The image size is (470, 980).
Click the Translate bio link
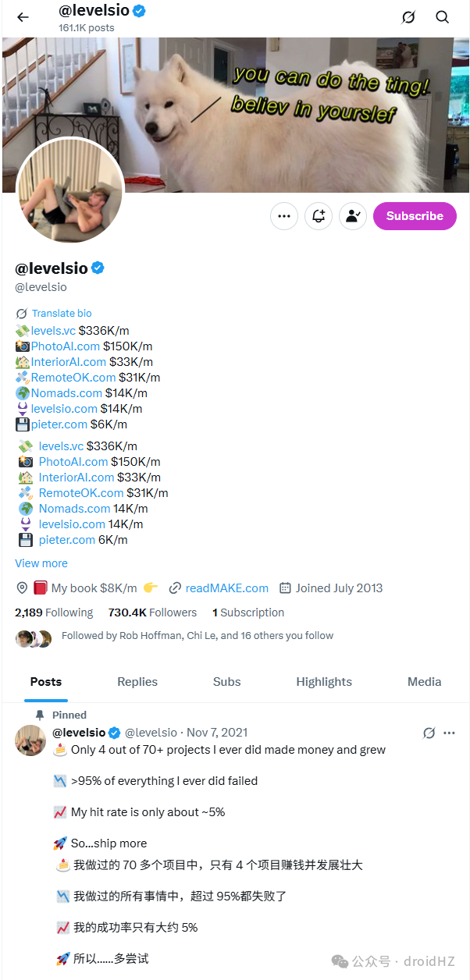click(x=62, y=313)
